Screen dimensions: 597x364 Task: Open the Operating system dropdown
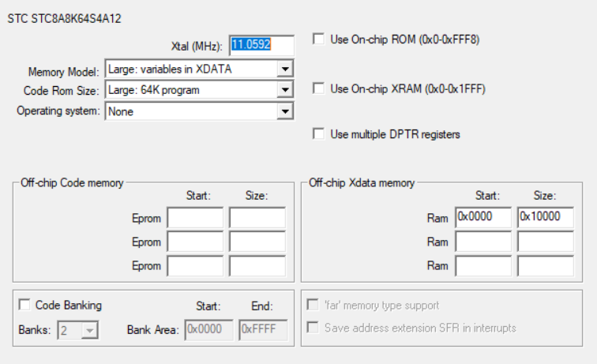[199, 111]
